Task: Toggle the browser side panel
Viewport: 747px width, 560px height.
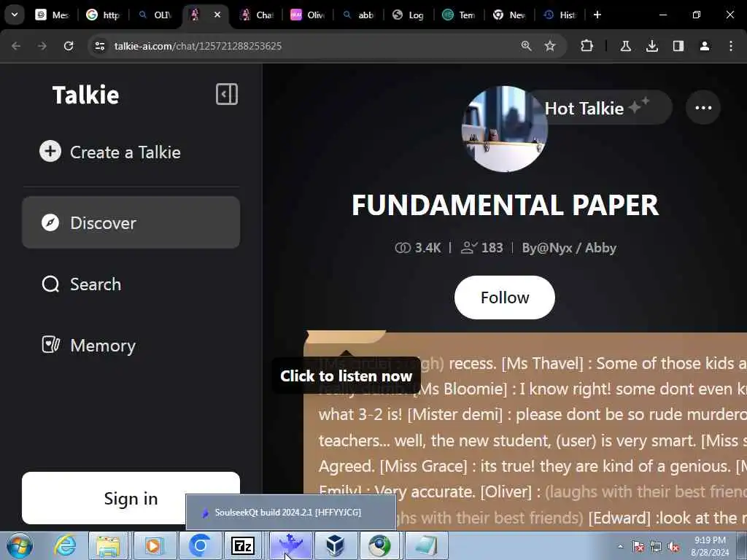Action: tap(678, 46)
